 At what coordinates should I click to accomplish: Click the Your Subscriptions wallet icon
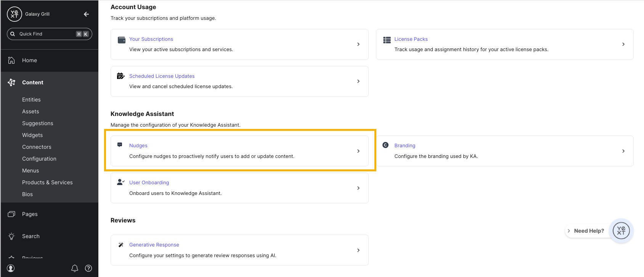tap(122, 40)
